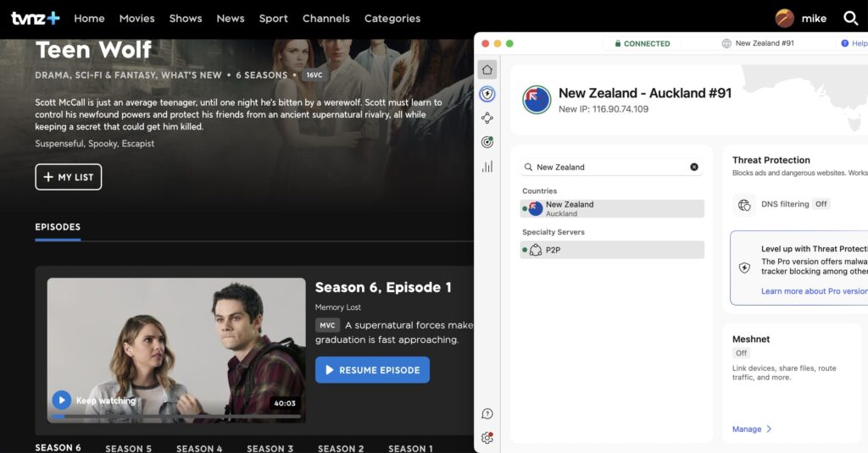This screenshot has height=453, width=868.
Task: Click the Season 6, Episode 1 title
Action: pos(383,287)
